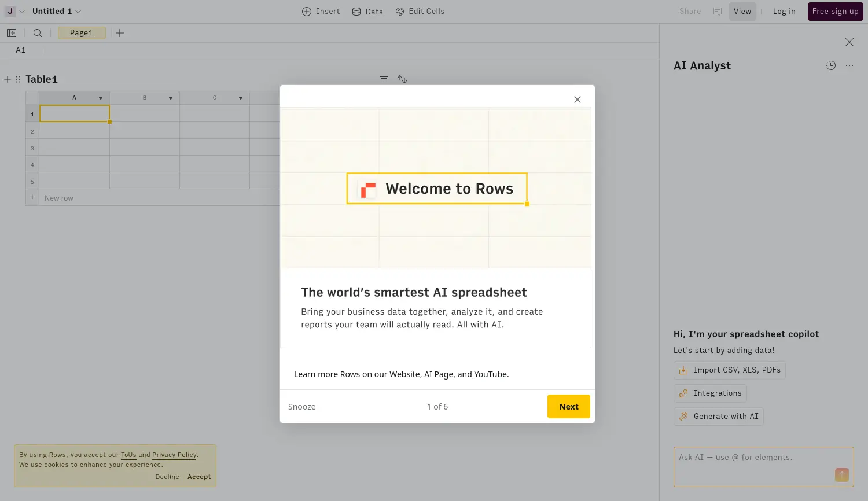This screenshot has height=501, width=868.
Task: Accept the cookies notice
Action: (199, 477)
